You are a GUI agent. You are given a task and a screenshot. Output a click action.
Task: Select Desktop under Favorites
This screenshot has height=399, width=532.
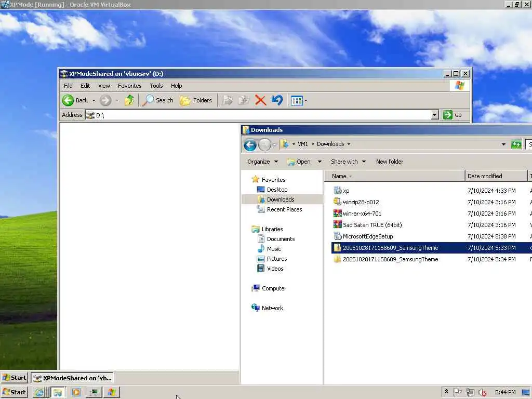(x=277, y=190)
